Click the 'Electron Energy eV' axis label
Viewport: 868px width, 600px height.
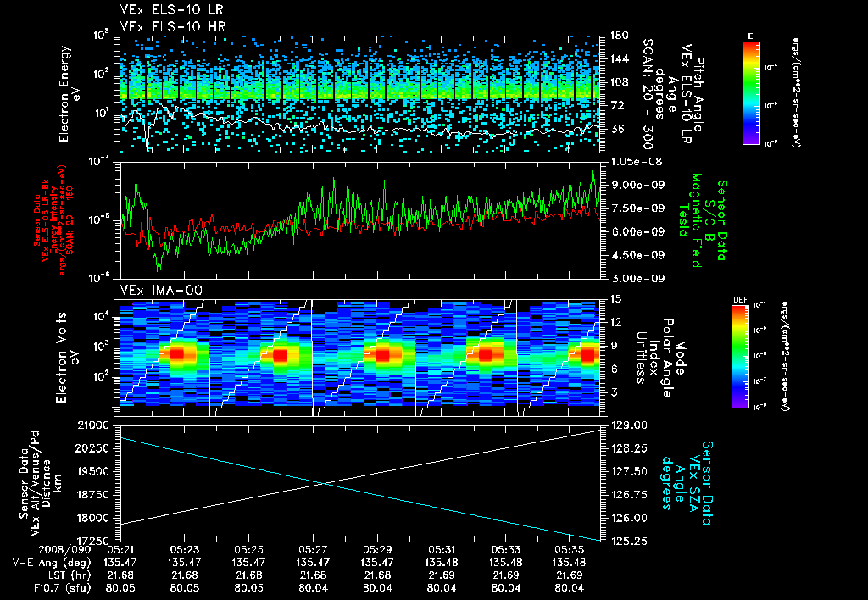coord(69,94)
